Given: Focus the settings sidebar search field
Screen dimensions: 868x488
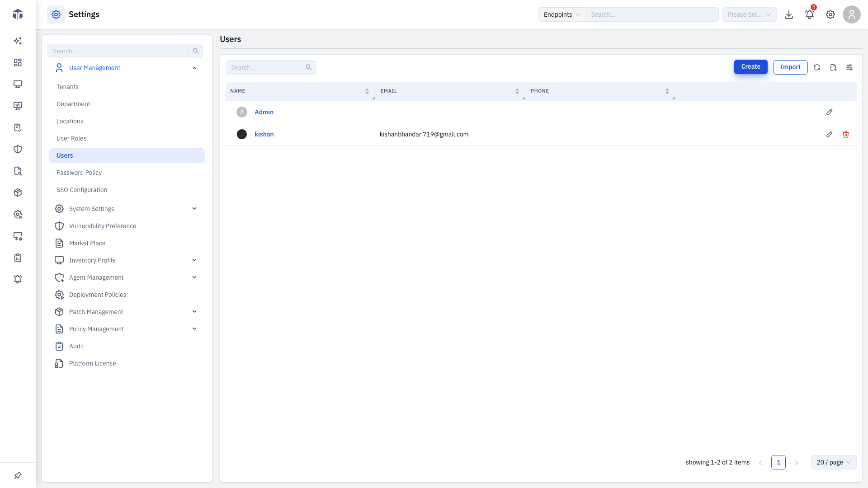Looking at the screenshot, I should (x=118, y=51).
